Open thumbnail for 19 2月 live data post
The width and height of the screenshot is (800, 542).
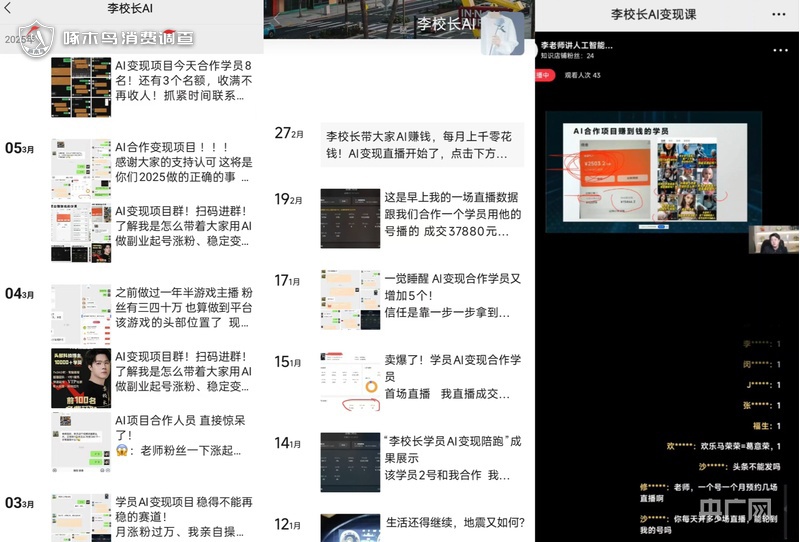[350, 218]
